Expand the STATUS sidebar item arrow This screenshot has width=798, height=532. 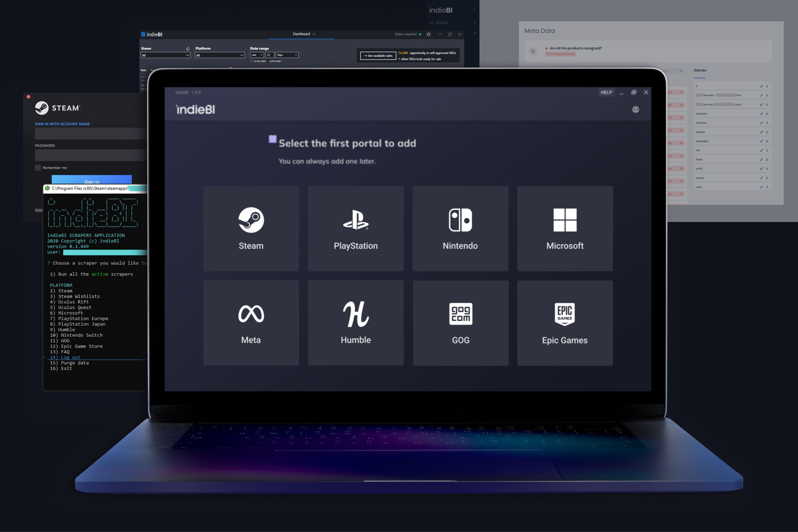click(475, 23)
